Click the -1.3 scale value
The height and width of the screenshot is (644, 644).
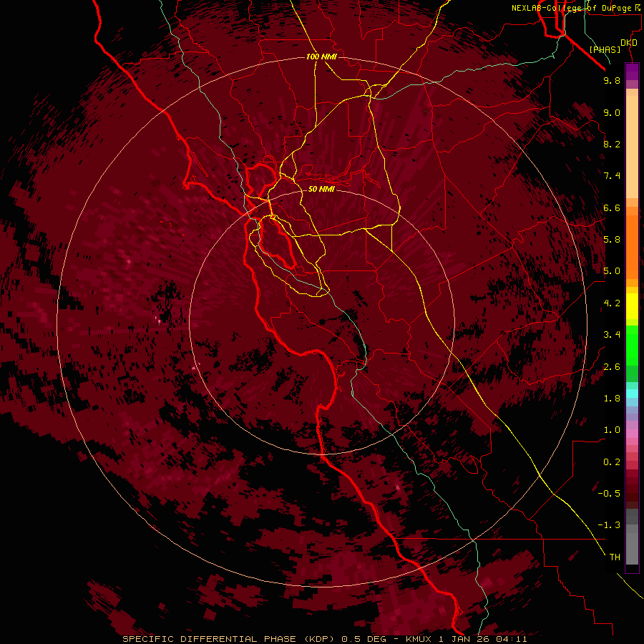pos(609,525)
